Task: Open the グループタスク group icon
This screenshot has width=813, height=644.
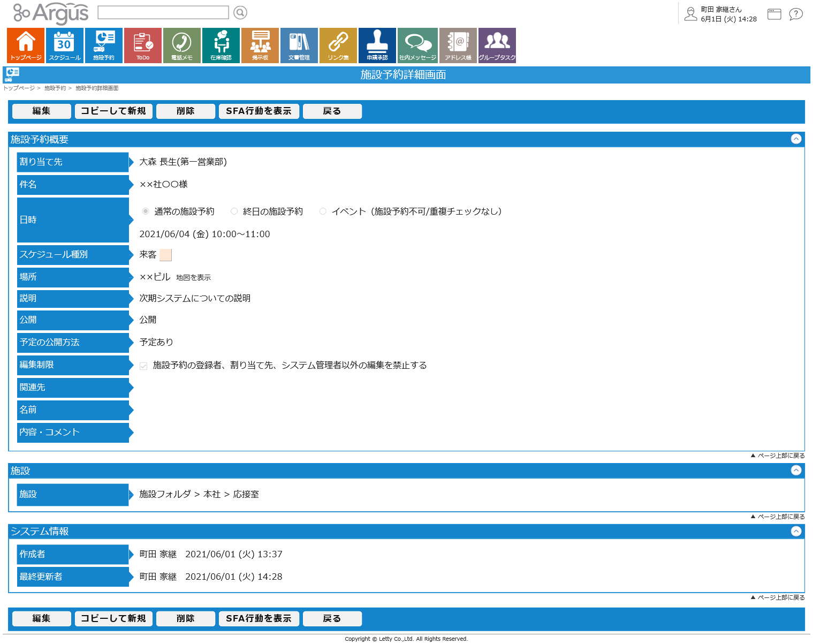Action: [497, 46]
